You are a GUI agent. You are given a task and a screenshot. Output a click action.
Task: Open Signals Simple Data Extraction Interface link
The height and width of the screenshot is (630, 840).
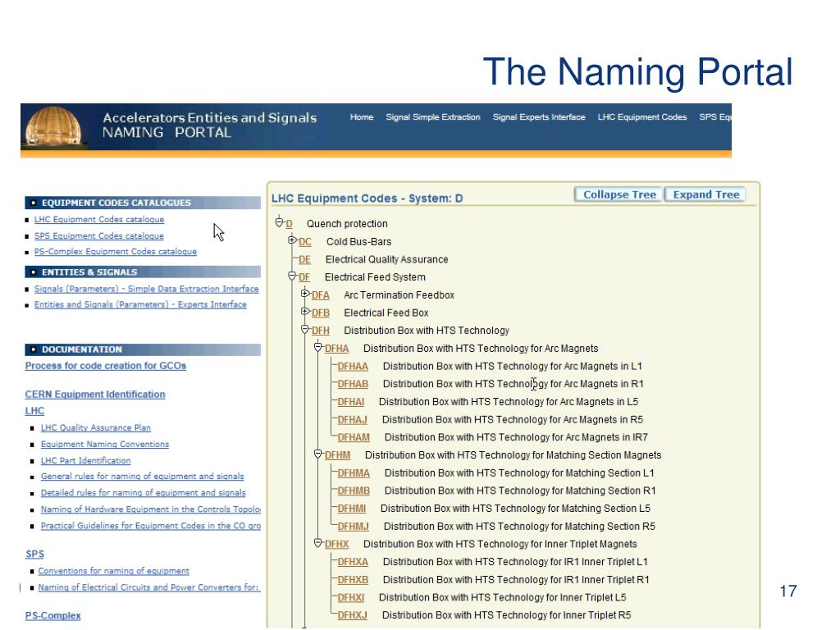146,289
